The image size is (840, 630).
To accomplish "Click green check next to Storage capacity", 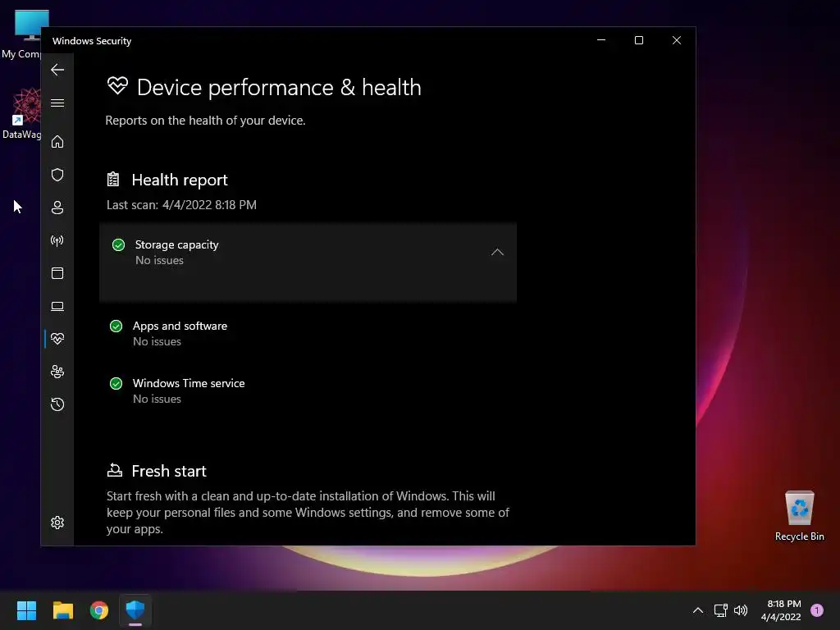I will tap(118, 244).
